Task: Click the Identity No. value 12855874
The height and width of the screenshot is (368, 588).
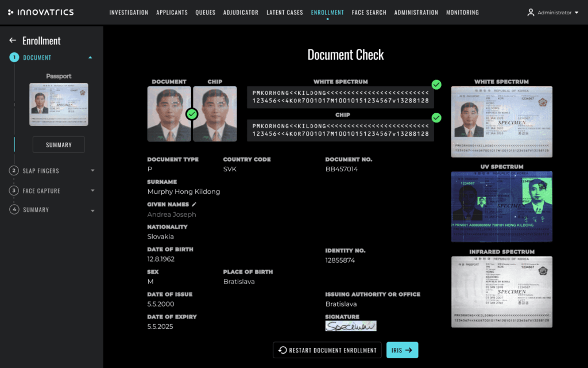Action: (x=340, y=260)
